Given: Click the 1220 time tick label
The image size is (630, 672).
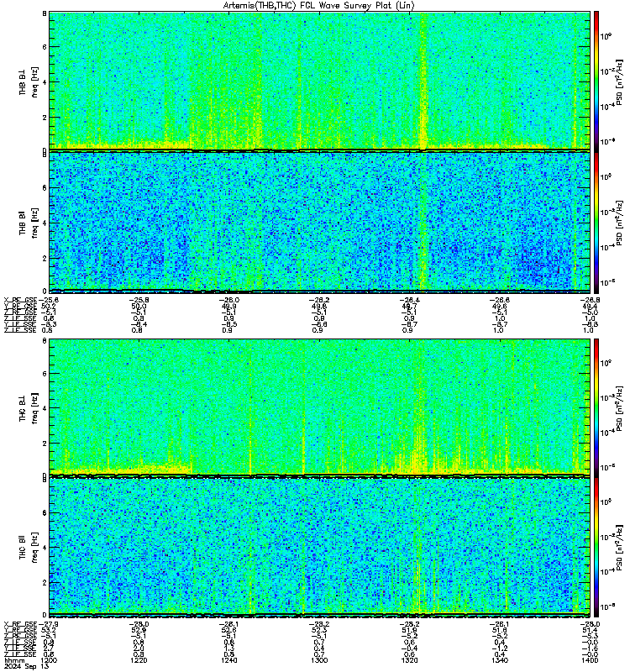Looking at the screenshot, I should 139,660.
